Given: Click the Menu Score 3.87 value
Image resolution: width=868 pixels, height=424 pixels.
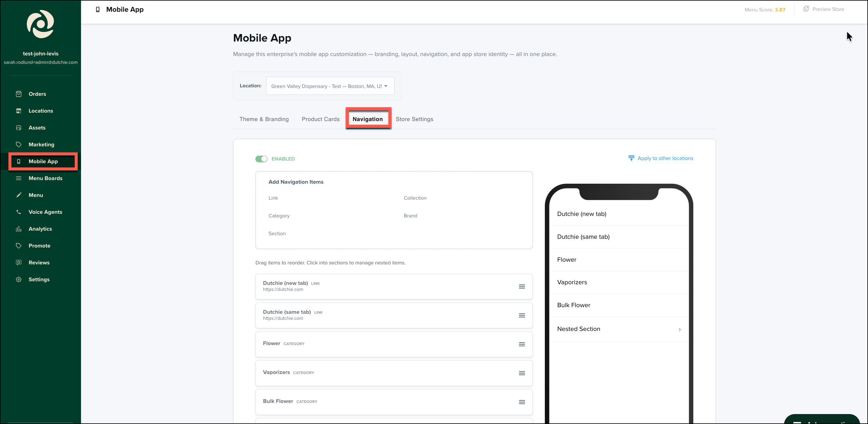Looking at the screenshot, I should coord(780,10).
